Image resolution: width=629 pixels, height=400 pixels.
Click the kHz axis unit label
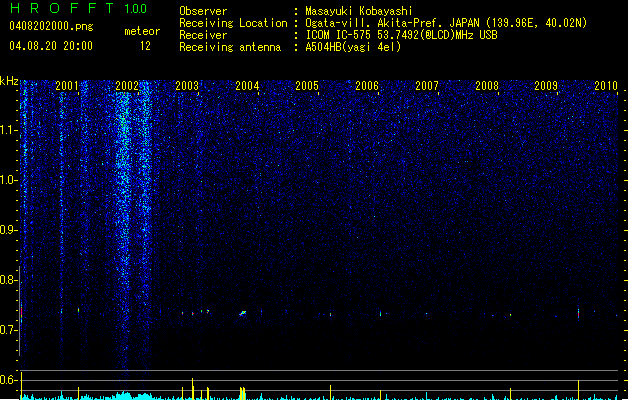(x=9, y=81)
